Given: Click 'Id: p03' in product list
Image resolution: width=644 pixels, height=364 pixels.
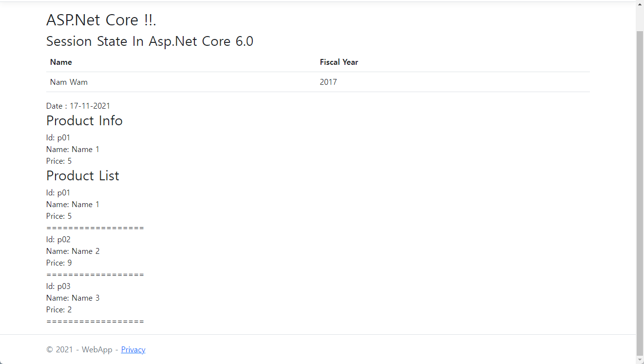Looking at the screenshot, I should click(x=58, y=286).
